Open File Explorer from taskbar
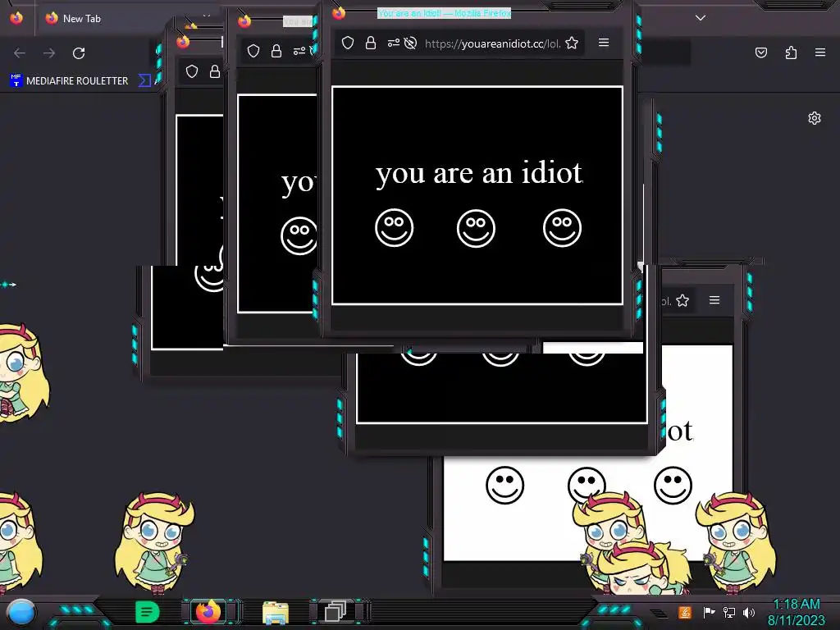 276,612
